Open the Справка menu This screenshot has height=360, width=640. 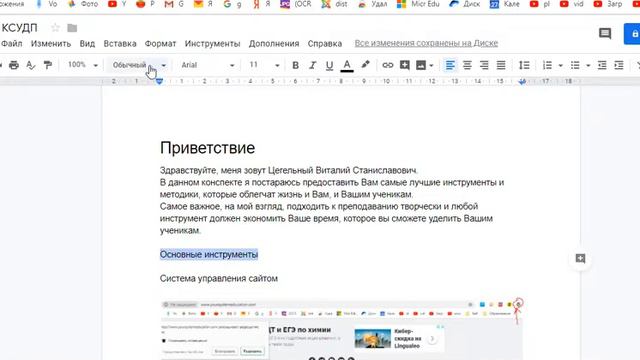325,43
